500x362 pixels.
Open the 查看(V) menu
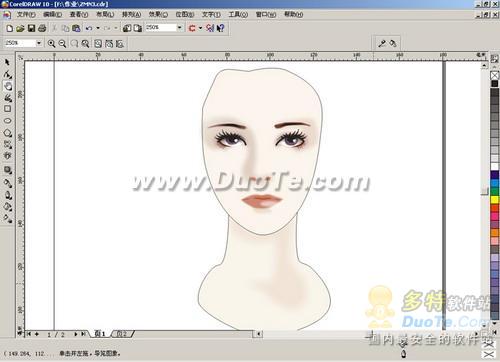(x=79, y=15)
